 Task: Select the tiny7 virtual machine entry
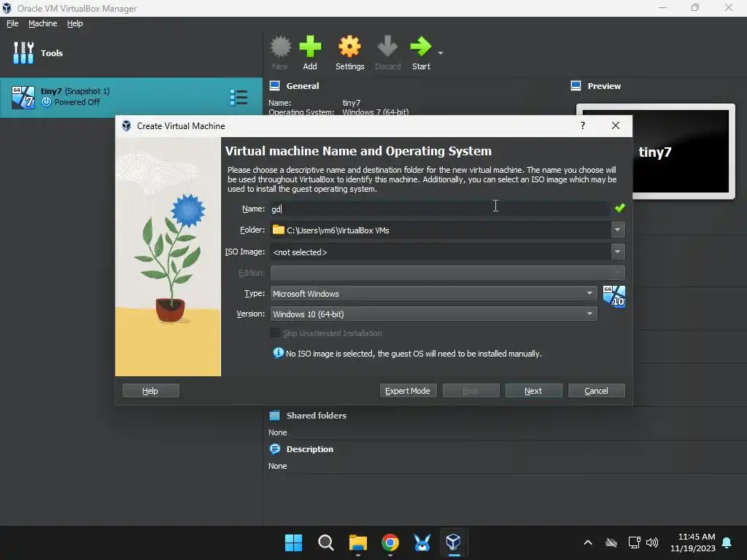coord(131,97)
